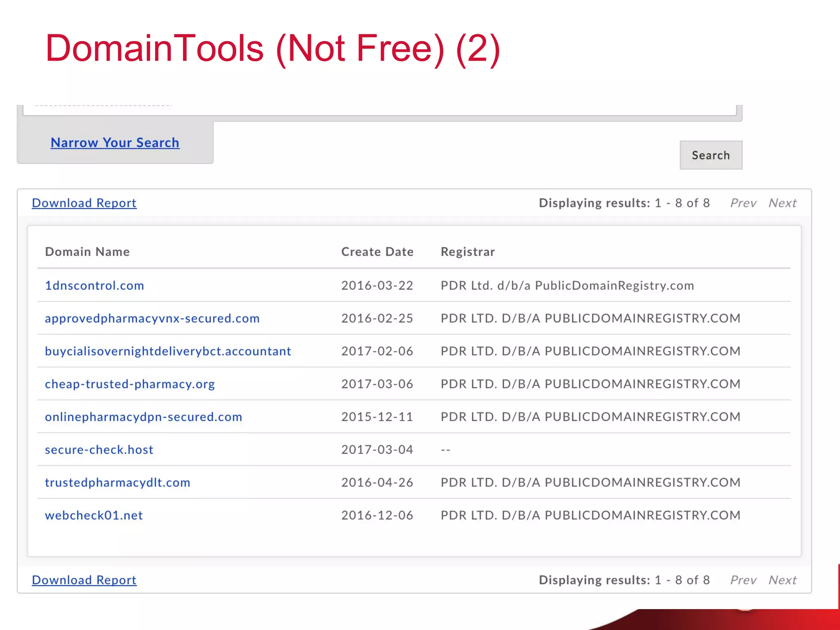
Task: Click the registrar for webcheck01.net
Action: pos(591,515)
